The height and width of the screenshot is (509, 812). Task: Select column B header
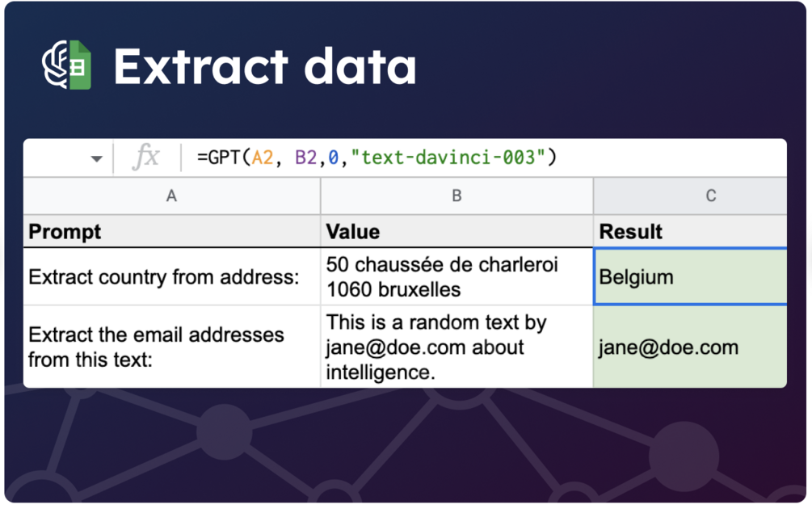tap(456, 196)
